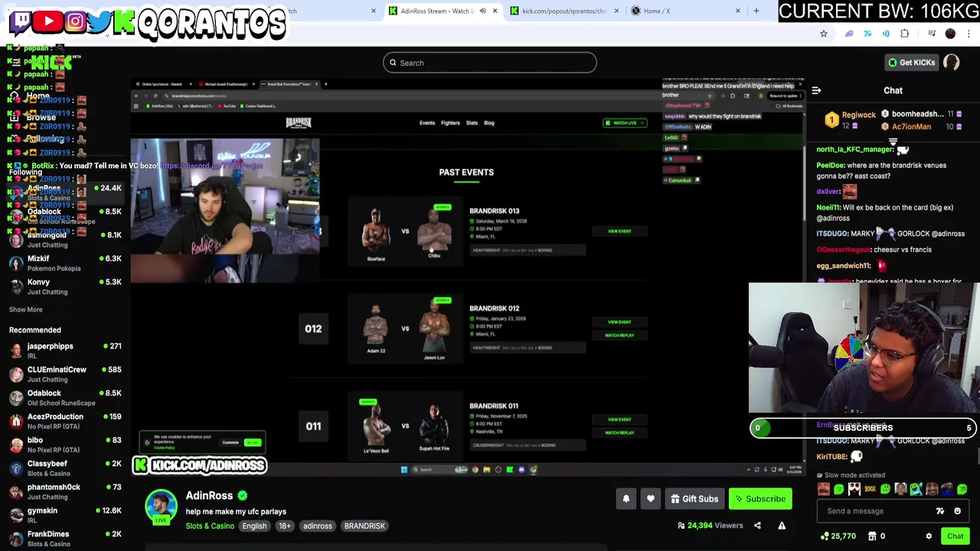Image resolution: width=980 pixels, height=551 pixels.
Task: Click Watch Replay for Brandrisk 012
Action: point(619,335)
